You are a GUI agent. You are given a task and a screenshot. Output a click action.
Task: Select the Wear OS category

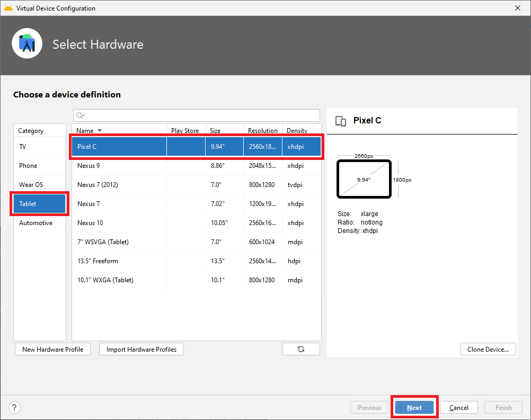coord(40,185)
